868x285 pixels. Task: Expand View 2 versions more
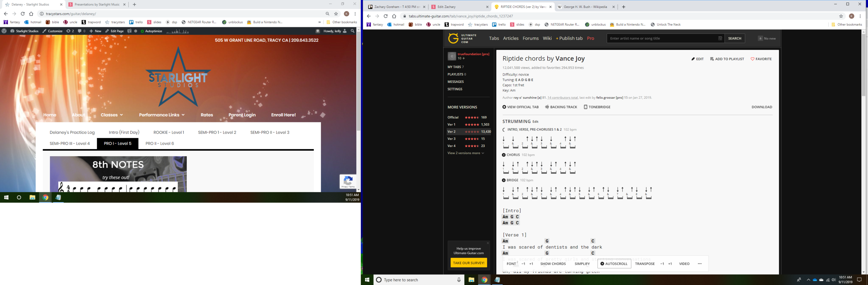point(466,153)
